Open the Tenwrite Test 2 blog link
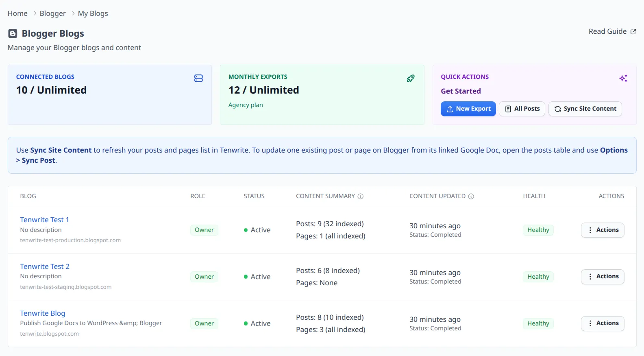The width and height of the screenshot is (644, 356). (45, 266)
